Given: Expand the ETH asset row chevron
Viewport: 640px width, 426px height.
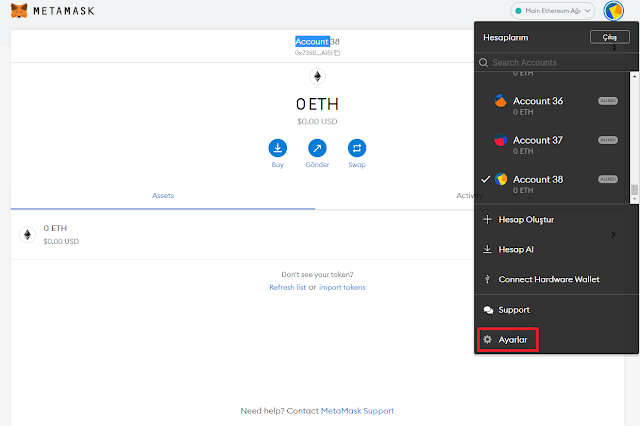Looking at the screenshot, I should 614,235.
